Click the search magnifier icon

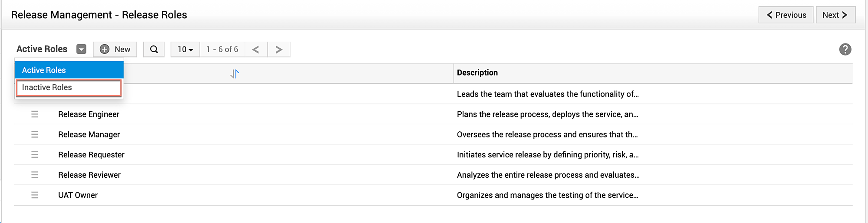tap(154, 50)
